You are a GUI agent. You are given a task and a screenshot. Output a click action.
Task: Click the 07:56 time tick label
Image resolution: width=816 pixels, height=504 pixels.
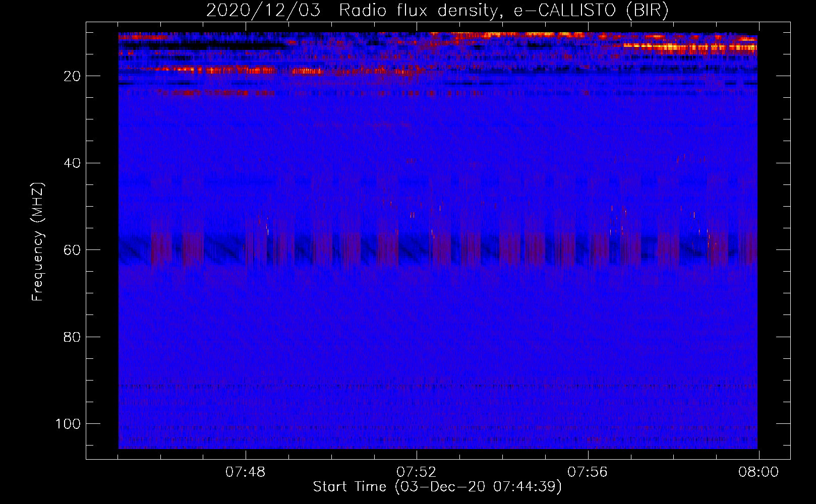click(588, 472)
